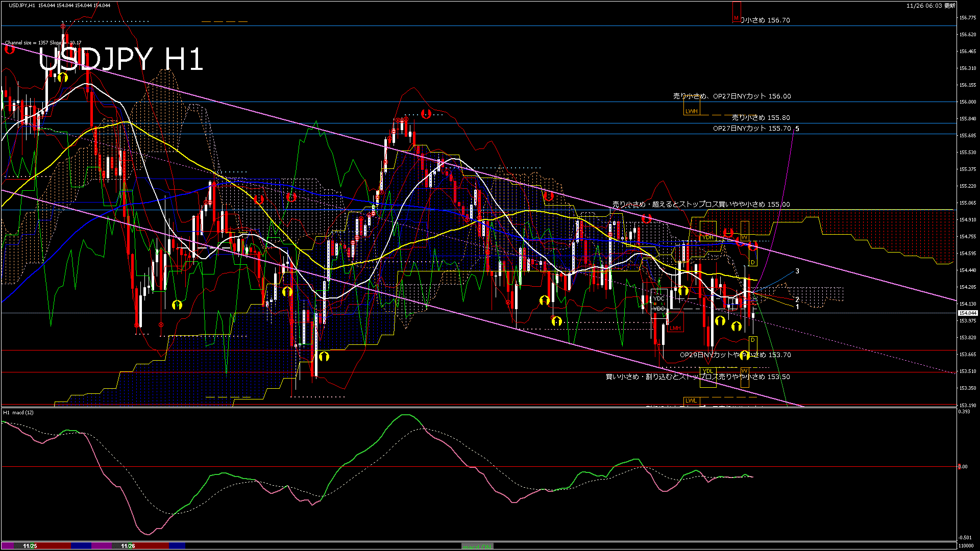
Task: Toggle the macd ON button
Action: (477, 546)
